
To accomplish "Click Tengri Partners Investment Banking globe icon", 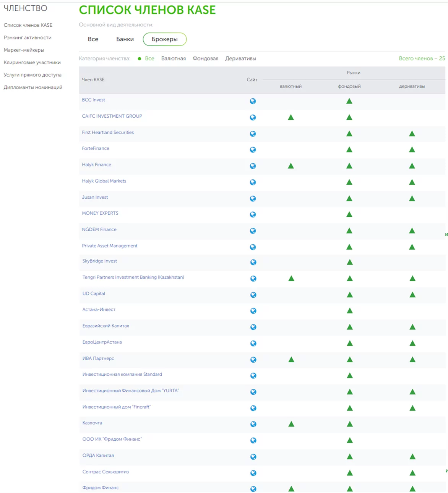I will pyautogui.click(x=253, y=279).
